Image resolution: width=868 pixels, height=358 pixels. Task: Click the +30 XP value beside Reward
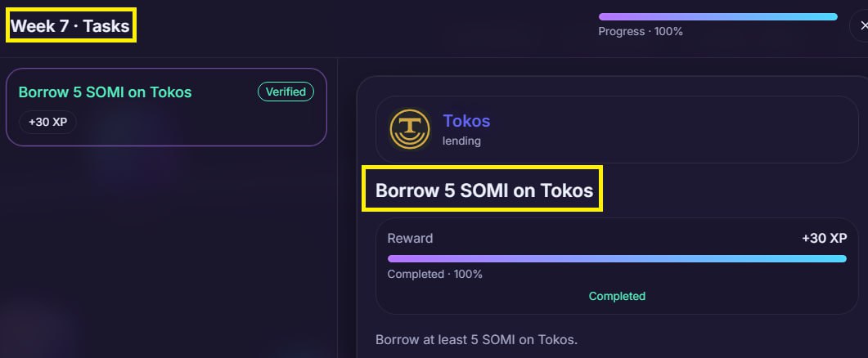(824, 239)
